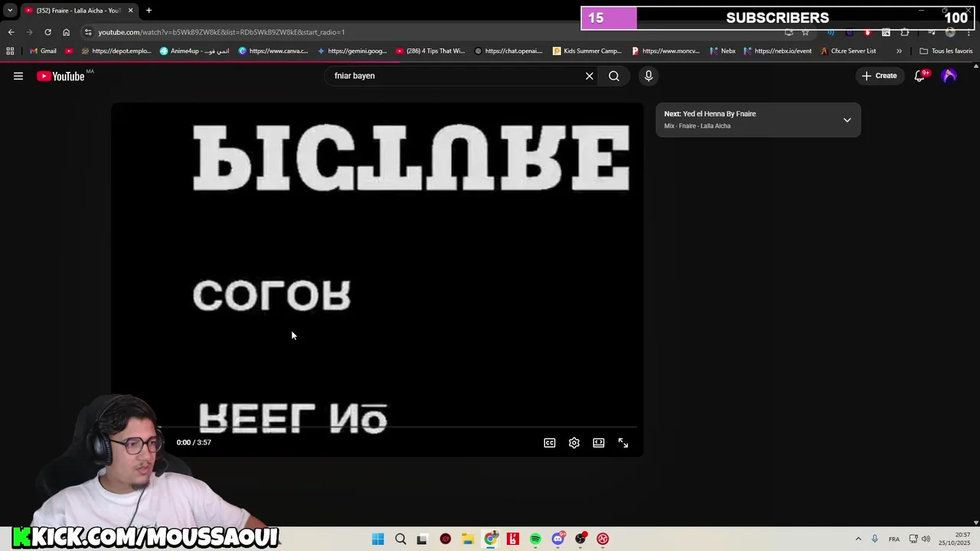Enter full screen on the video
The height and width of the screenshot is (551, 980).
623,442
